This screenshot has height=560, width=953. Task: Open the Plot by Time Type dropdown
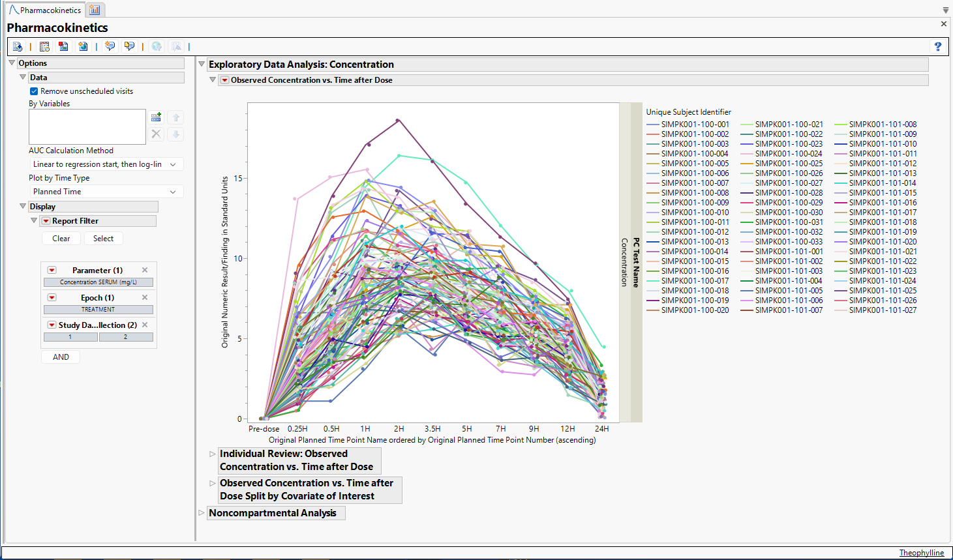click(x=106, y=192)
